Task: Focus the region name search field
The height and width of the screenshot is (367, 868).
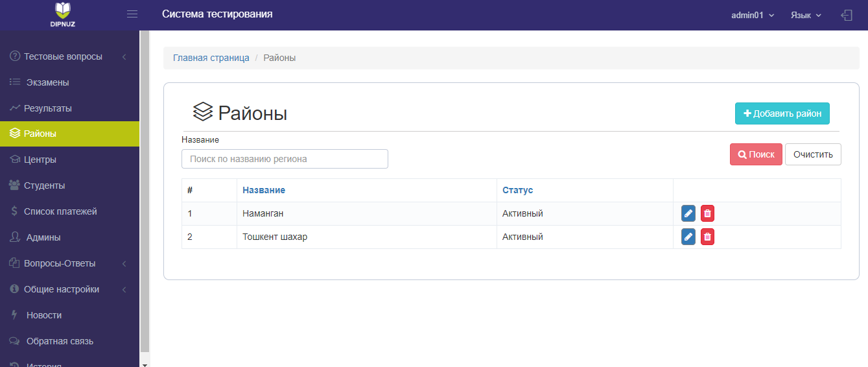Action: 285,159
